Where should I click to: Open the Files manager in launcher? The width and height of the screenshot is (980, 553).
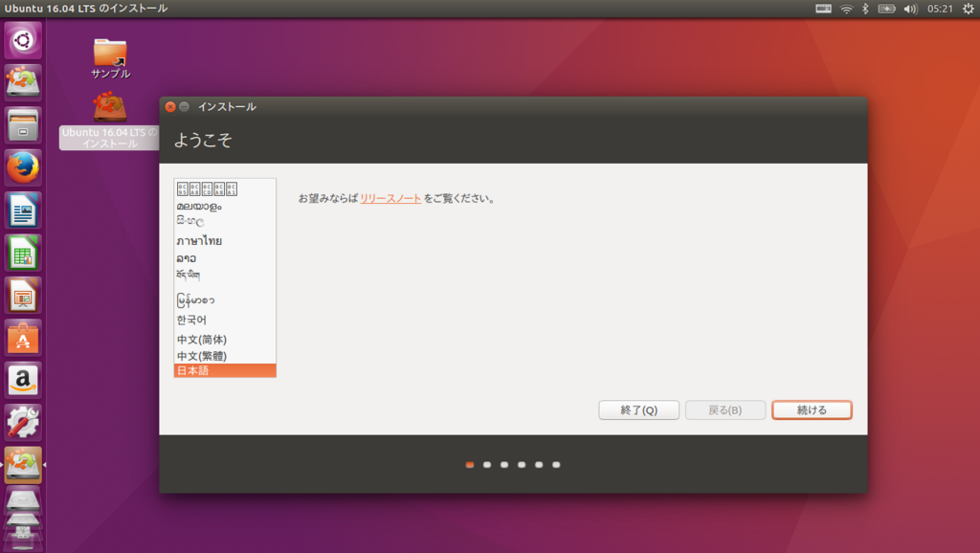23,125
